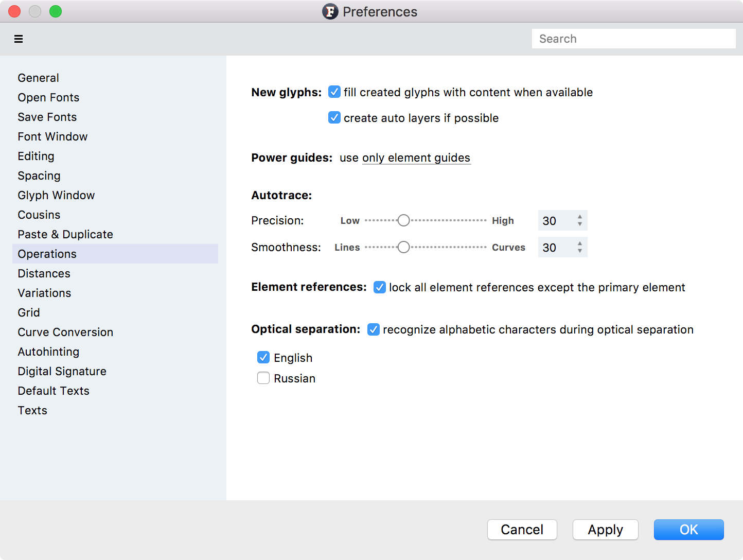The image size is (743, 560).
Task: Decrease Smoothness value with down arrow
Action: click(580, 251)
